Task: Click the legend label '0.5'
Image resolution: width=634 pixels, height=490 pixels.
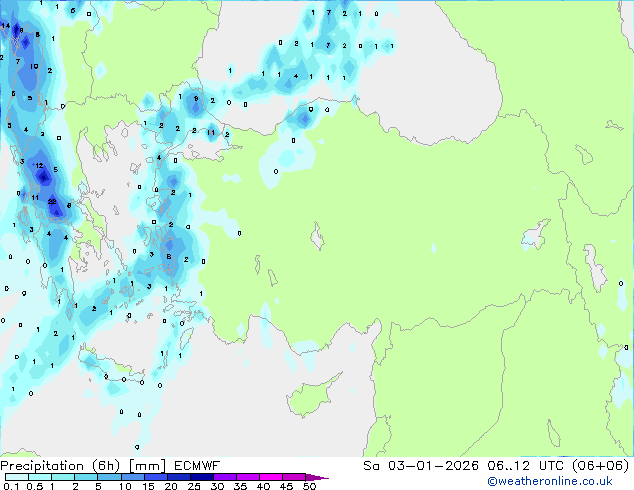Action: click(x=35, y=486)
